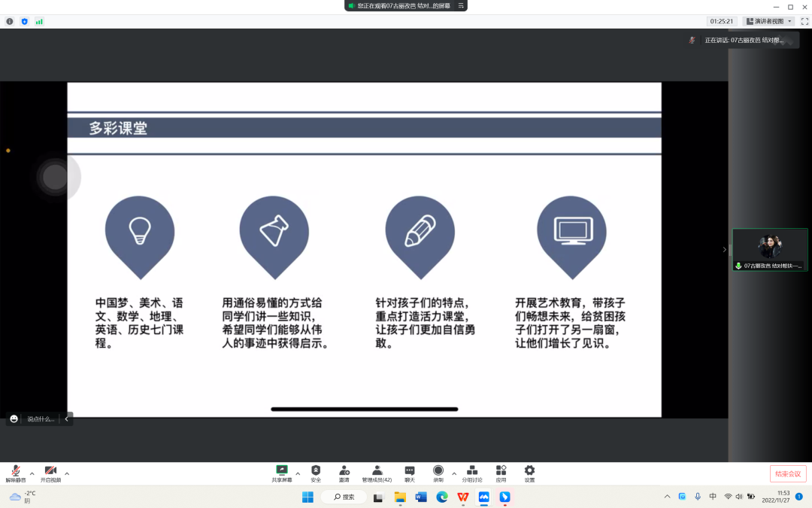Expand recording options arrow beside 录制
The image size is (812, 508).
pos(454,474)
